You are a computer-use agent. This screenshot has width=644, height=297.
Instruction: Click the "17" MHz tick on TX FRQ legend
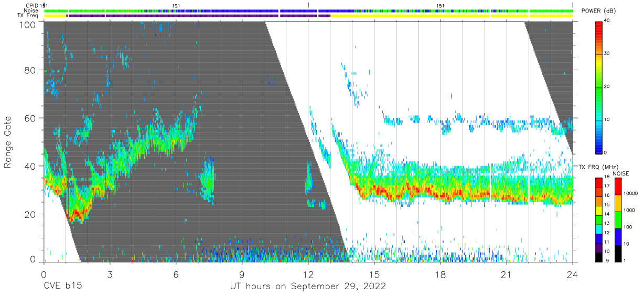point(607,186)
